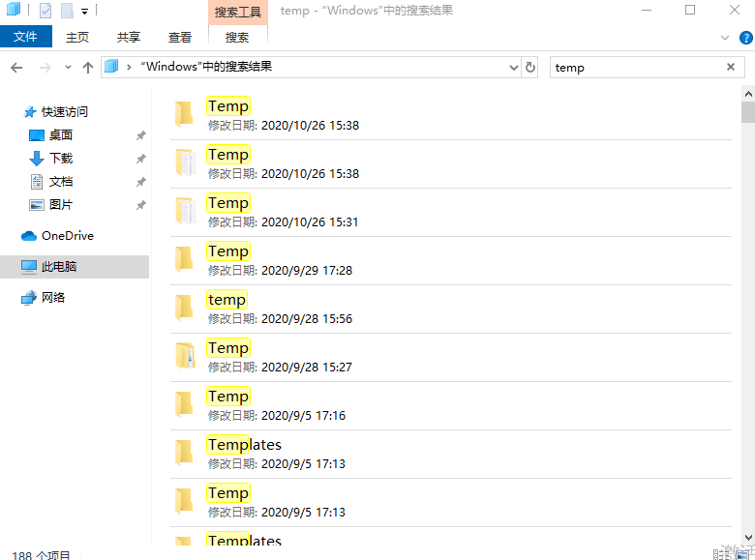Open the quick access toolbar customize dropdown

85,11
